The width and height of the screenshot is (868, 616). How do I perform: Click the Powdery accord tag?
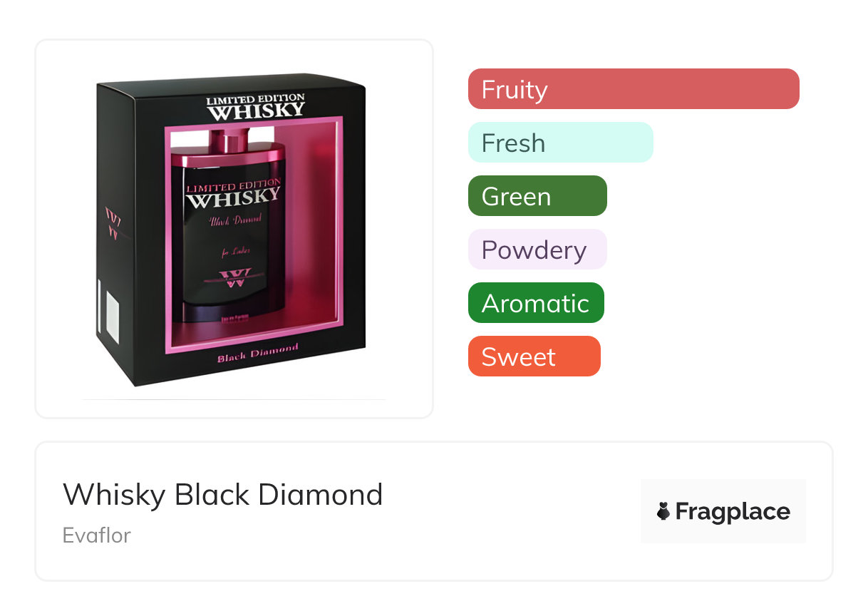[x=537, y=250]
